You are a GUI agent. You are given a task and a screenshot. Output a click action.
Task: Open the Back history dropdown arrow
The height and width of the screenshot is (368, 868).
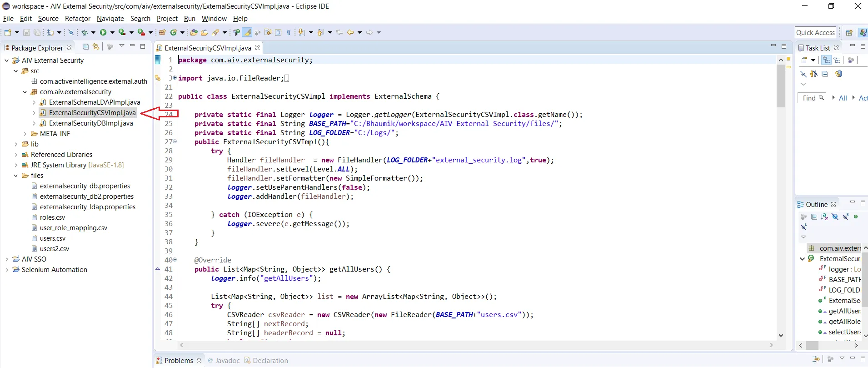pos(359,32)
